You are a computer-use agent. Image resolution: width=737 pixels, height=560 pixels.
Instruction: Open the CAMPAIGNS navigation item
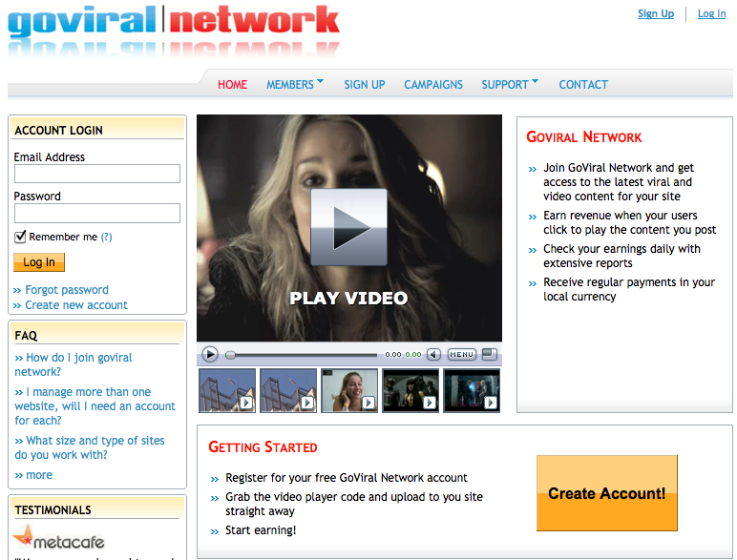(433, 85)
